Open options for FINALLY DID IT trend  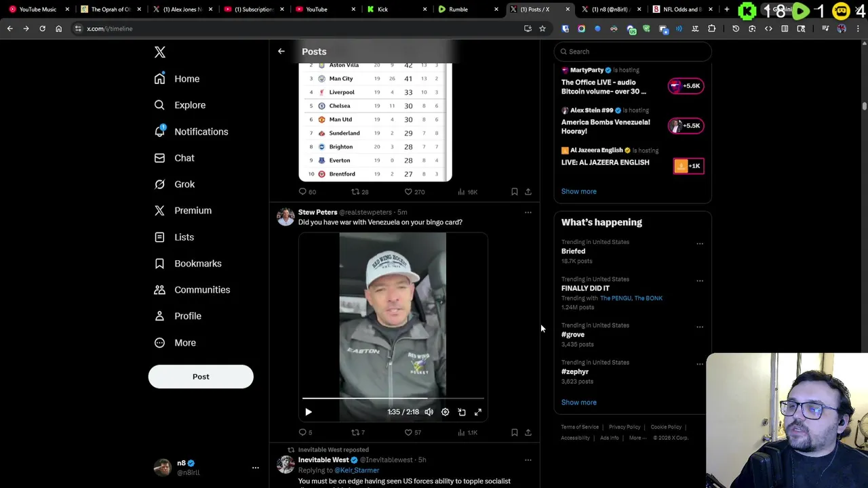pyautogui.click(x=700, y=281)
